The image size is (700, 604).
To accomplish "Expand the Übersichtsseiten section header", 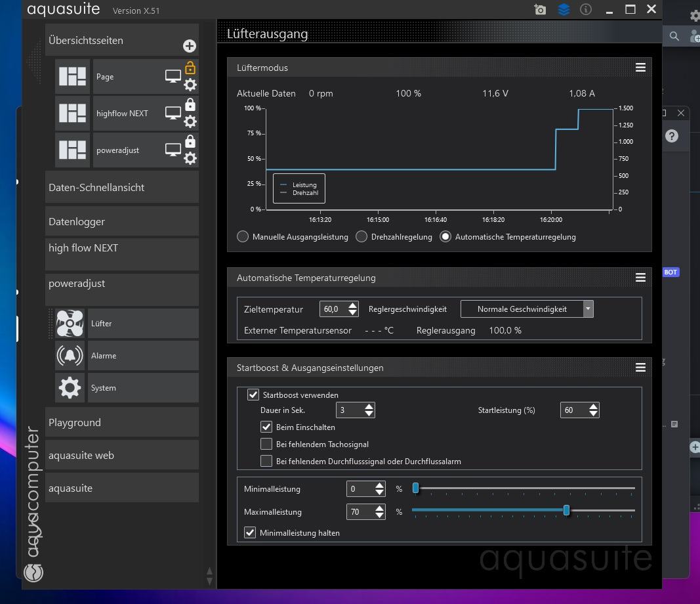I will [x=122, y=40].
